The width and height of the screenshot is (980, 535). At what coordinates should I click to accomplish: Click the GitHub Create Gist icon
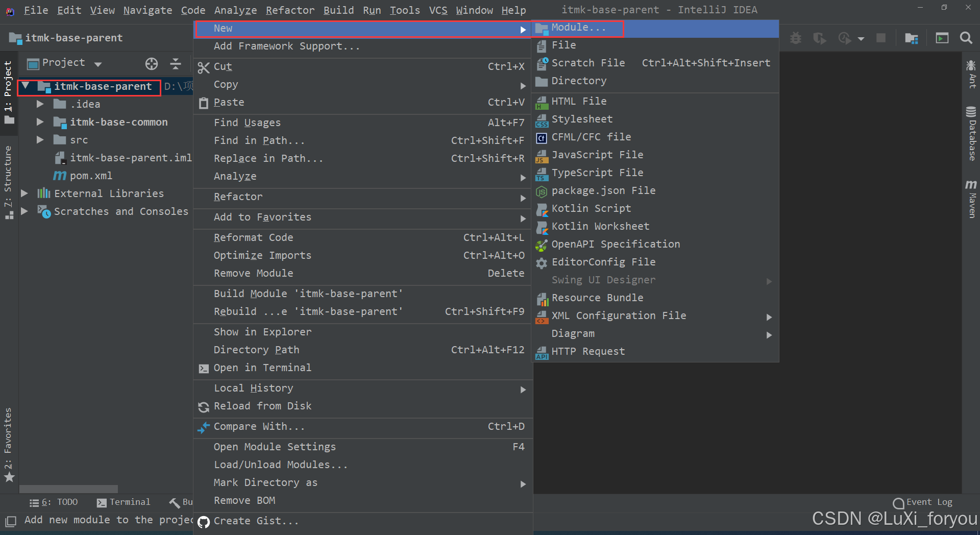[204, 522]
